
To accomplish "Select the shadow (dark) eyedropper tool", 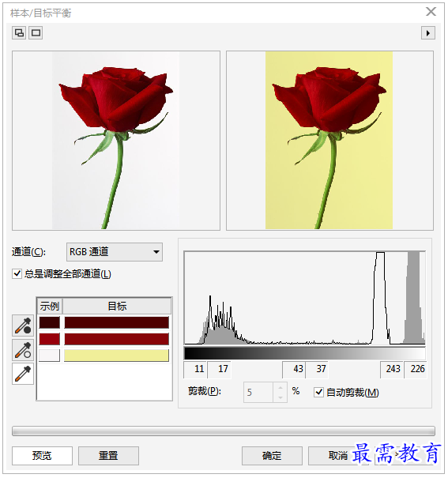I will tap(23, 326).
